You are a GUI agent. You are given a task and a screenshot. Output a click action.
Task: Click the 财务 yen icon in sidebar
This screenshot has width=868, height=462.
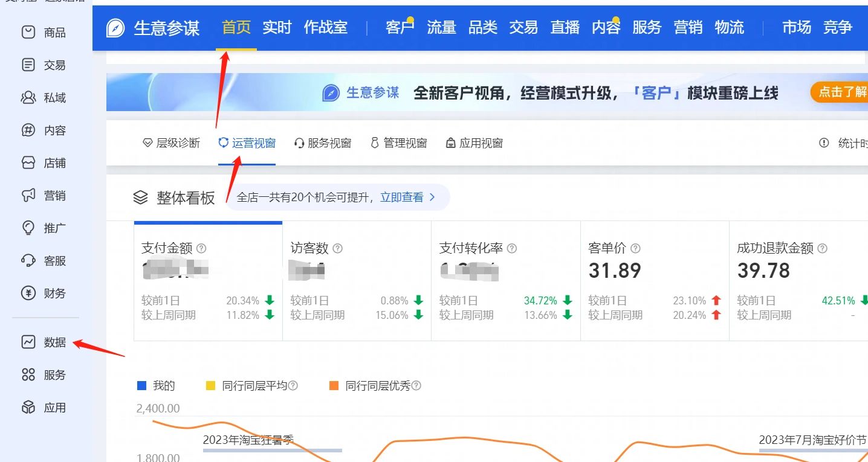(28, 293)
